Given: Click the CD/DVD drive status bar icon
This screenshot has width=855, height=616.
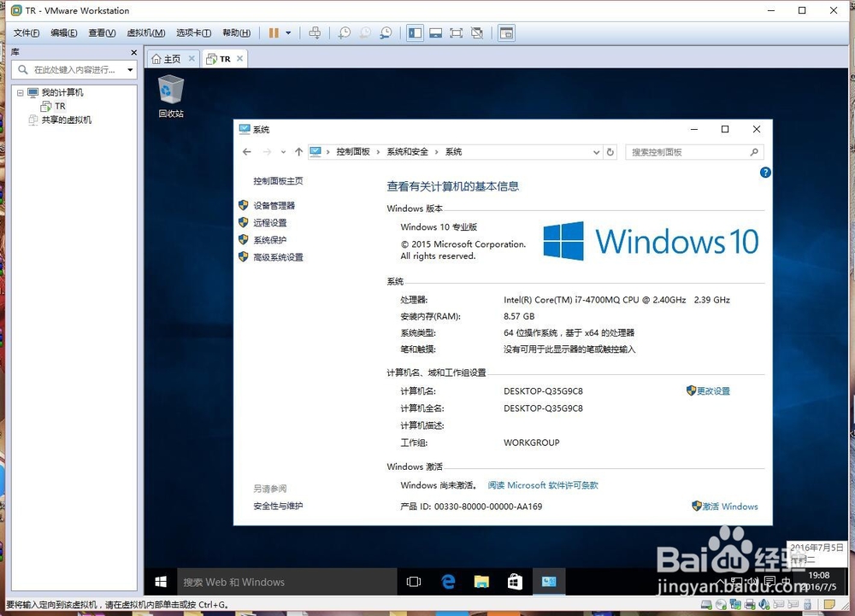Looking at the screenshot, I should tap(721, 605).
